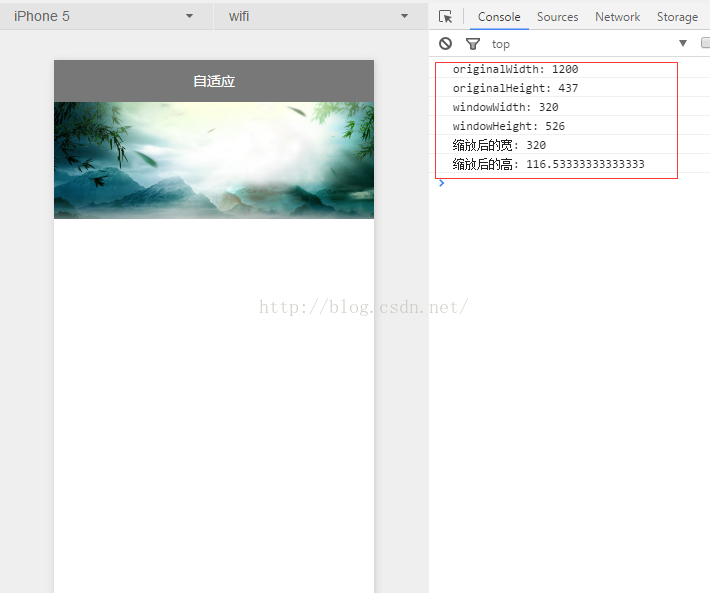Clear the console with the ban icon

446,43
